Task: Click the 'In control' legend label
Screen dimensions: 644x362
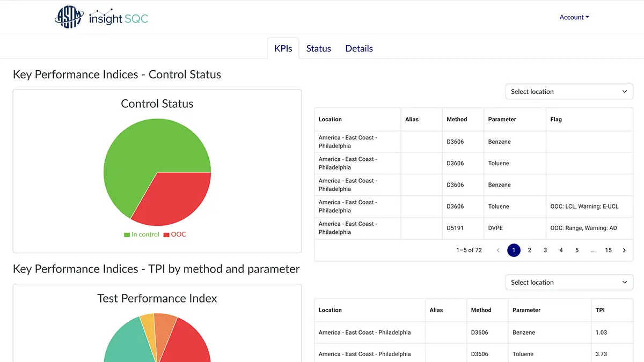Action: 145,235
